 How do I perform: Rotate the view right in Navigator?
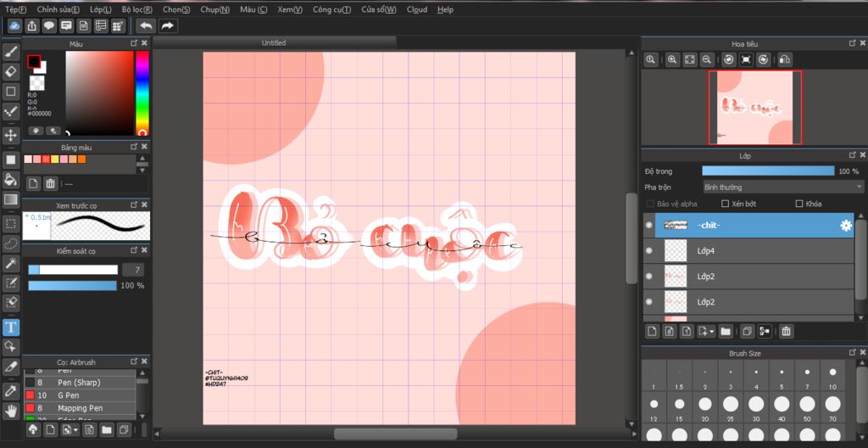pyautogui.click(x=764, y=59)
